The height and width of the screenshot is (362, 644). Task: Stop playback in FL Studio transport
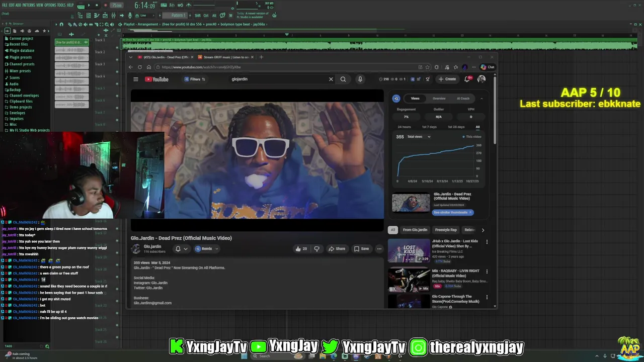tap(97, 5)
